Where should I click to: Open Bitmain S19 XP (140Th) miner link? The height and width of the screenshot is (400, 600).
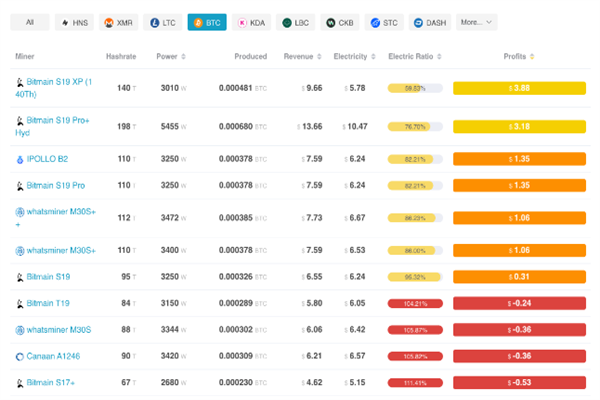[54, 88]
